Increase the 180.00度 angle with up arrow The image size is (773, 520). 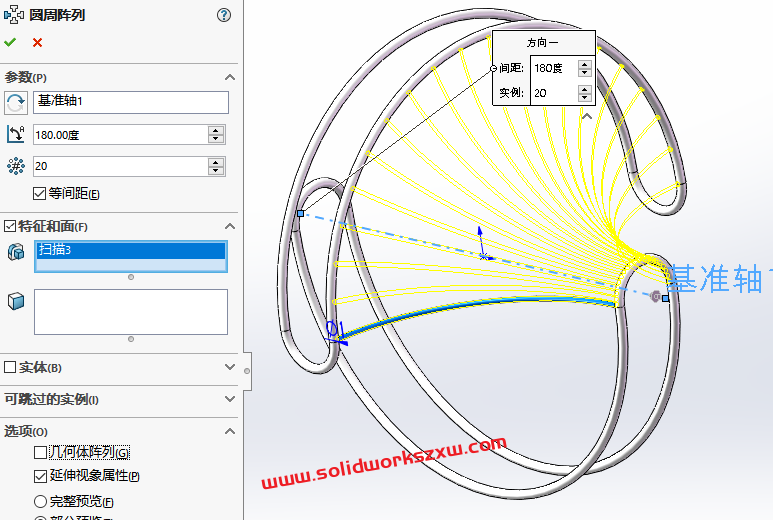(x=216, y=130)
